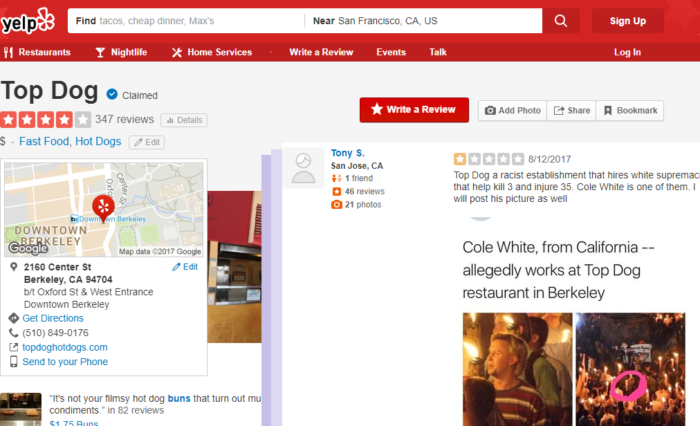Image resolution: width=700 pixels, height=426 pixels.
Task: Open the Events navigation item
Action: 391,52
